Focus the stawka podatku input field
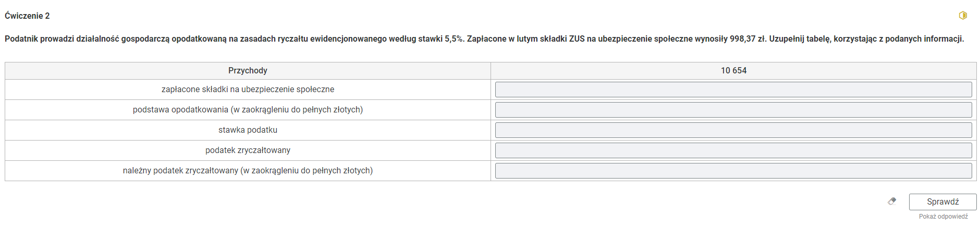Image resolution: width=980 pixels, height=228 pixels. (x=733, y=130)
